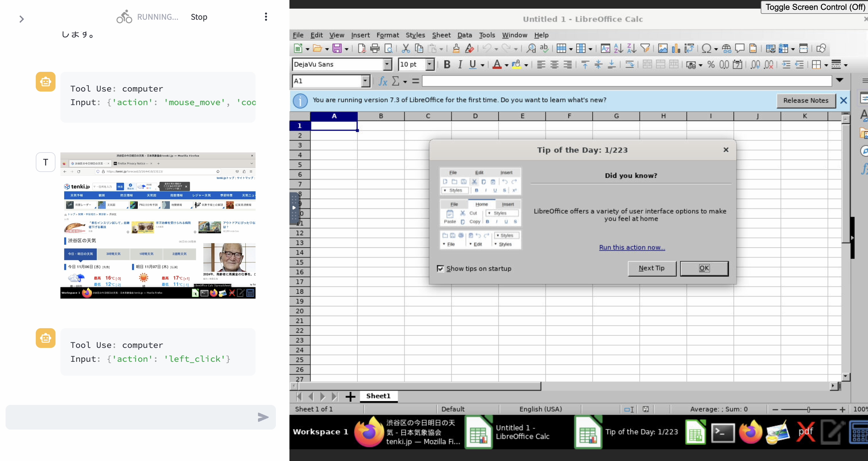Uncheck Show tips on startup

[440, 269]
